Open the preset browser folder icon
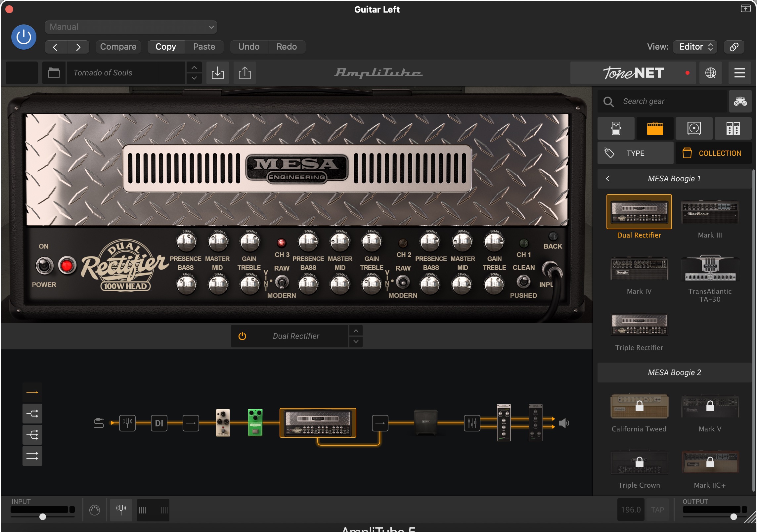Viewport: 757px width, 532px height. (x=54, y=73)
